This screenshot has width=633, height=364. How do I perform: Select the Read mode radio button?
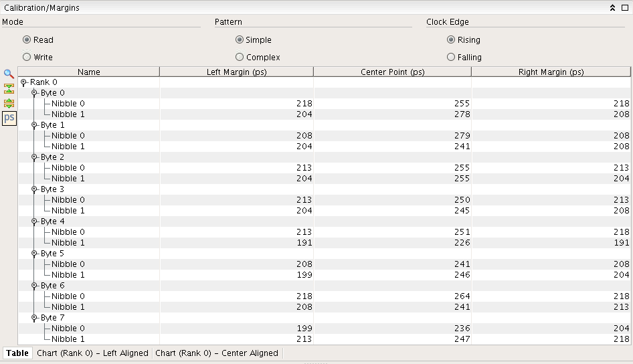tap(27, 40)
